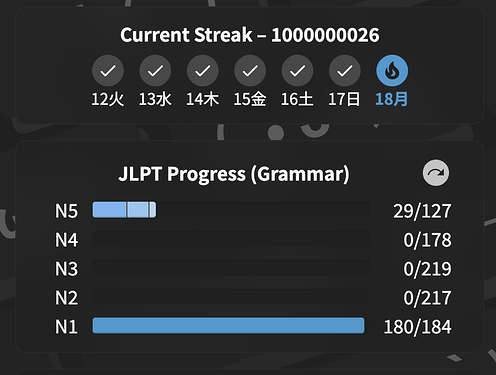Click the JLPT Progress (Grammar) title

234,174
